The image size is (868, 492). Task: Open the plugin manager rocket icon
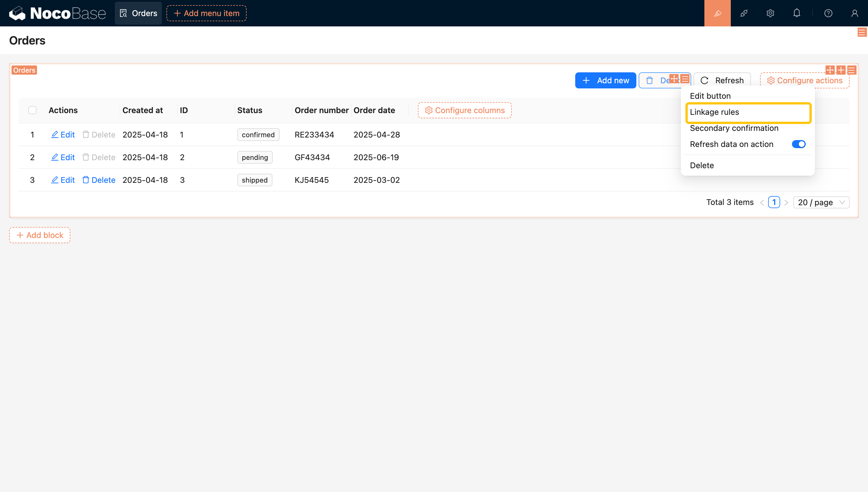pos(744,13)
